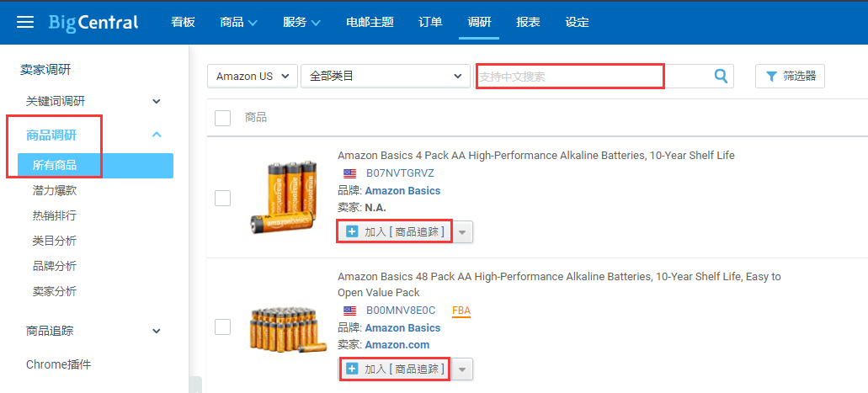Click the filter funnel icon
Image resolution: width=868 pixels, height=393 pixels.
coord(771,77)
